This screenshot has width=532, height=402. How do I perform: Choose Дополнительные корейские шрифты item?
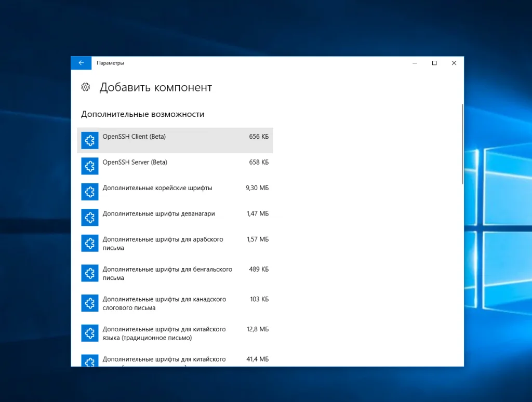175,192
